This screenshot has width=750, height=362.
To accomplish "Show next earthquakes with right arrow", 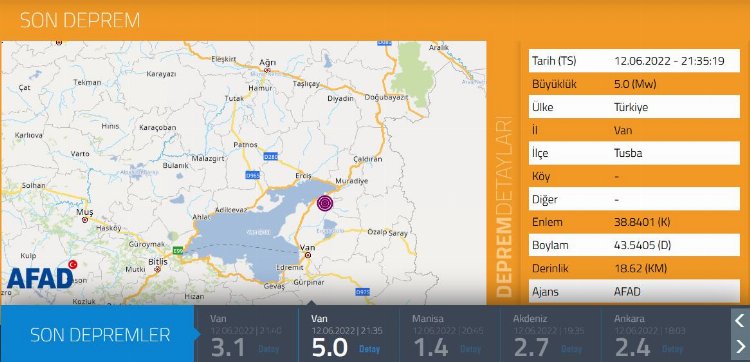I will (739, 346).
